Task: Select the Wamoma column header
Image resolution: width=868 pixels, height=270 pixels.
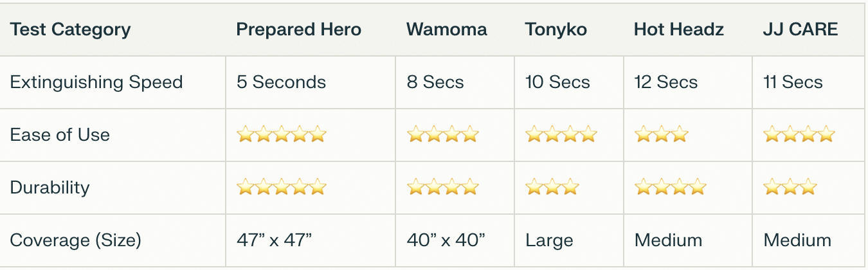Action: (447, 30)
